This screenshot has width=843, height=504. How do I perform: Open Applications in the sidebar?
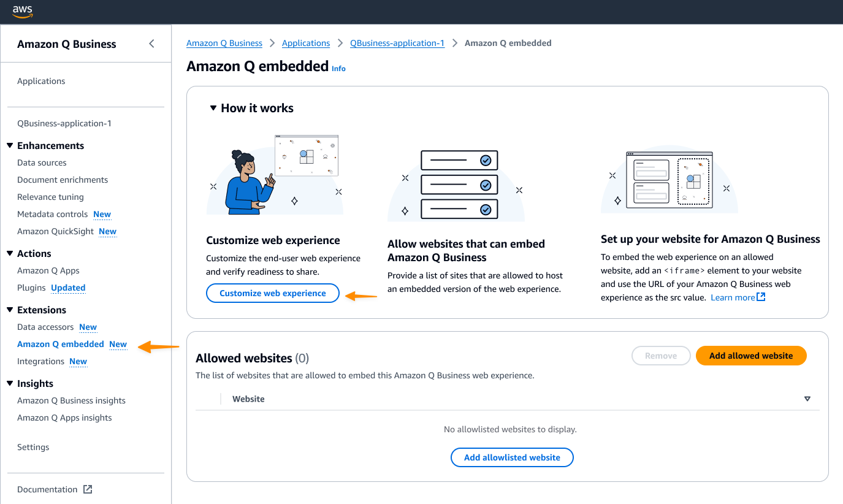pos(41,81)
